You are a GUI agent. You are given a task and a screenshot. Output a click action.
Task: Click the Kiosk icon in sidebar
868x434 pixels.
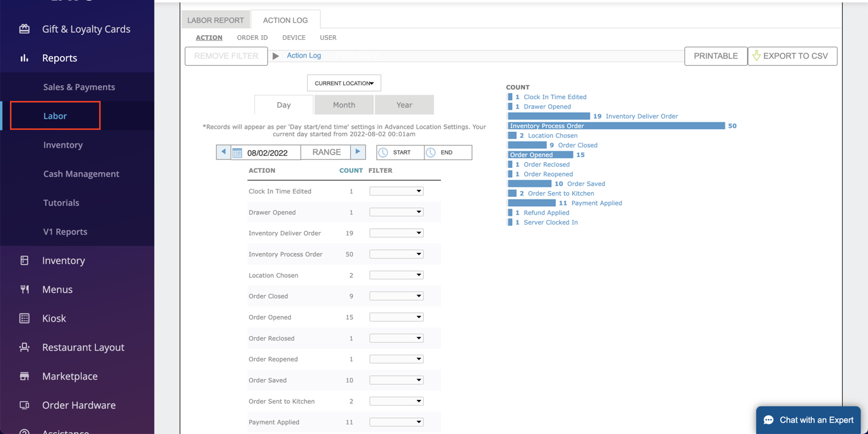25,319
